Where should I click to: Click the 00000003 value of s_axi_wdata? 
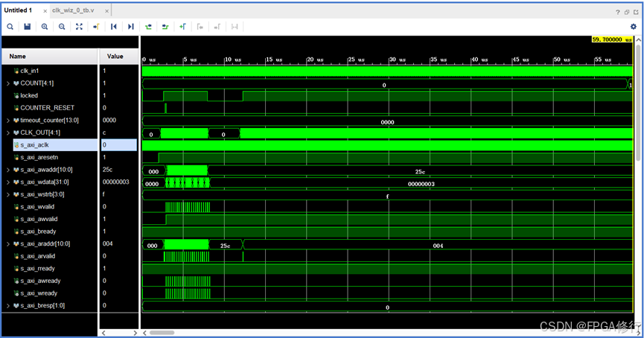(x=116, y=182)
